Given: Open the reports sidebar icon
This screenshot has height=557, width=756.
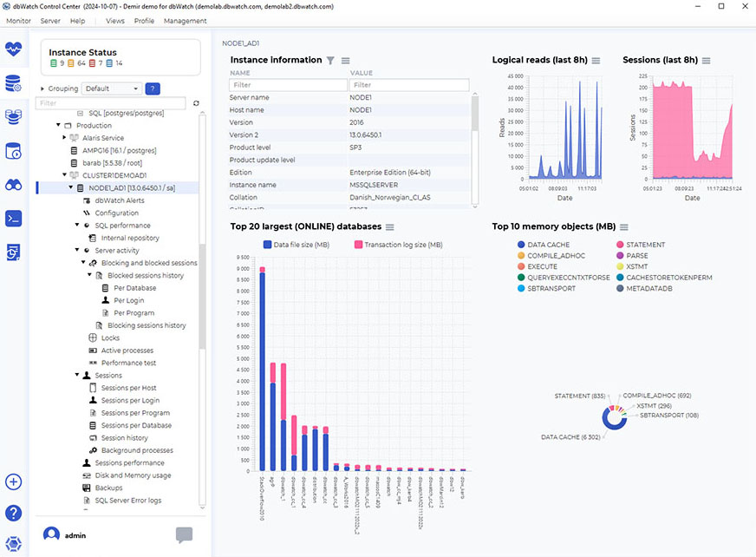Looking at the screenshot, I should [14, 252].
